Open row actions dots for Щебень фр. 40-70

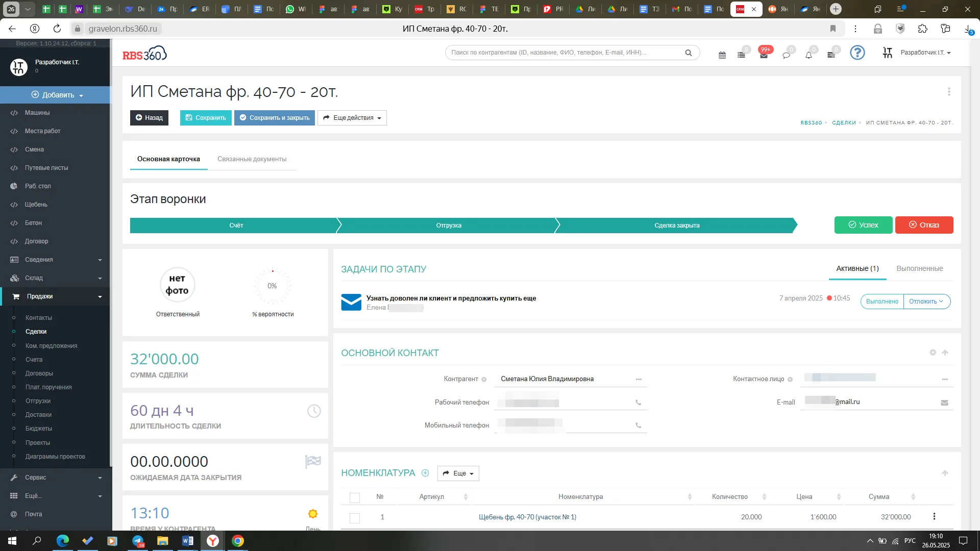(934, 516)
